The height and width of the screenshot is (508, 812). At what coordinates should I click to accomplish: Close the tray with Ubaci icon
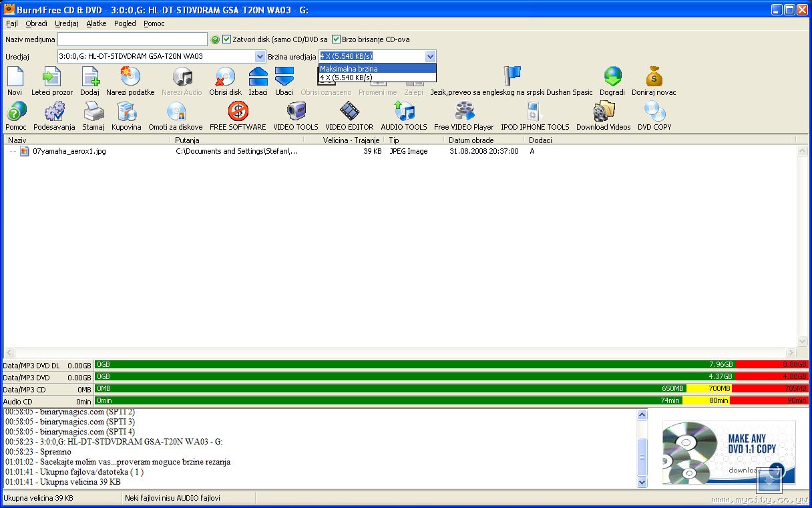[x=284, y=76]
